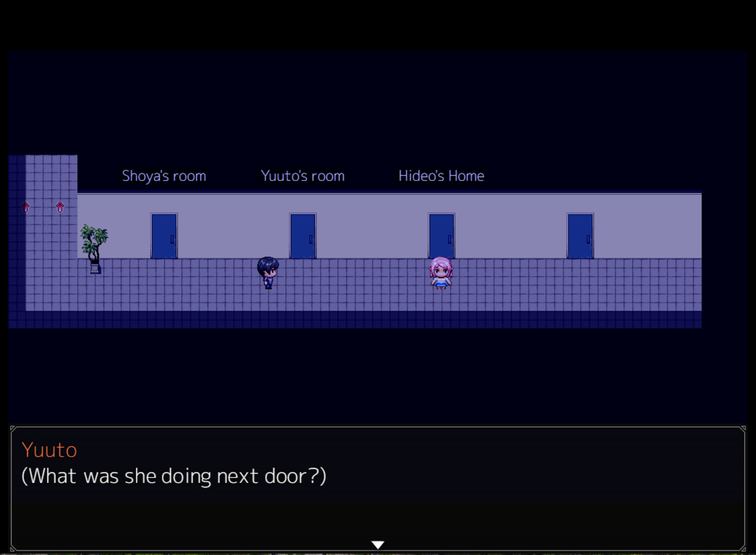The width and height of the screenshot is (756, 555).
Task: Select the dark-haired Yuuto character sprite
Action: pyautogui.click(x=268, y=272)
